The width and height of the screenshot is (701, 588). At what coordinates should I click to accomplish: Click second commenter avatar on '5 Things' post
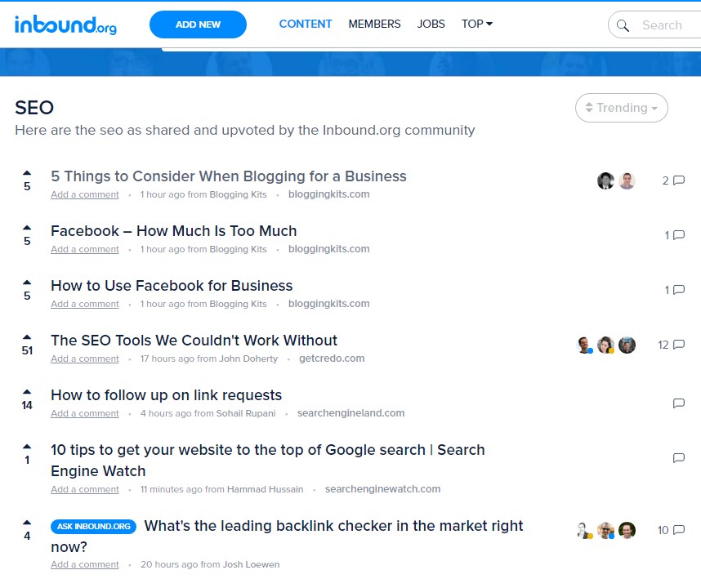[627, 181]
